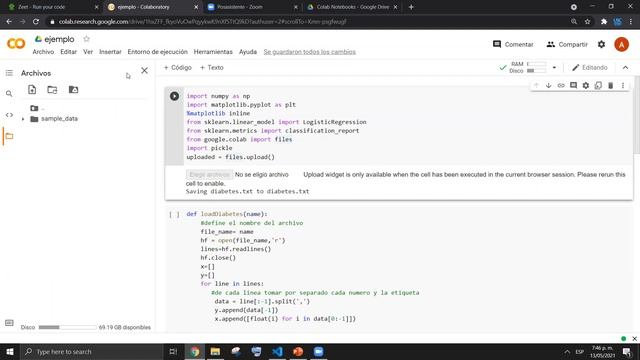
Task: Click the Colab logo
Action: [x=16, y=43]
